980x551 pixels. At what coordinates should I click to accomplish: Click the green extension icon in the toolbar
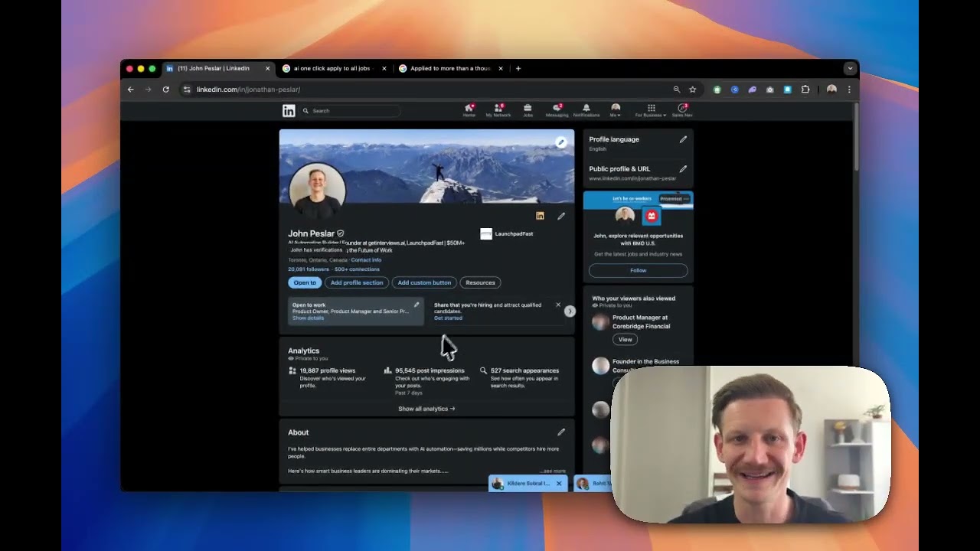(717, 90)
